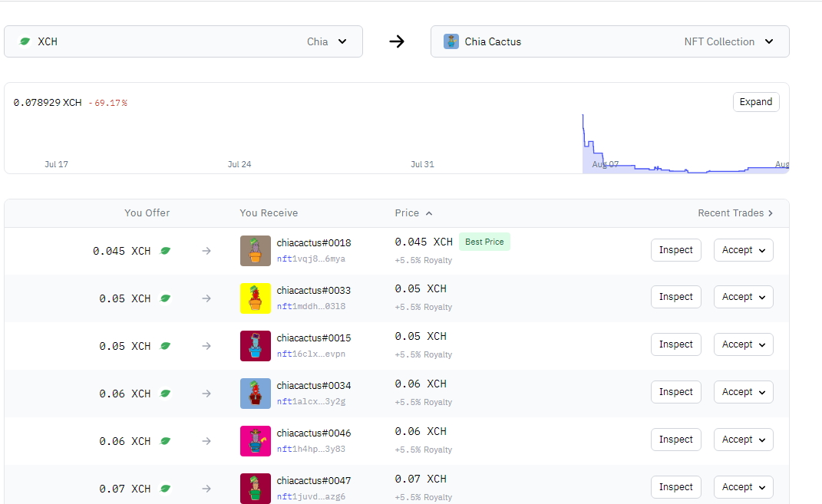Open the chiacactus#0033 NFT thumbnail
Image resolution: width=822 pixels, height=504 pixels.
point(256,298)
